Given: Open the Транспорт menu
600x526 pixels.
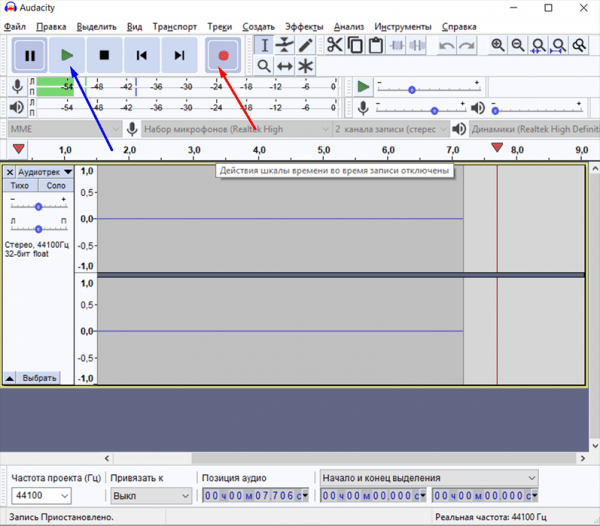Looking at the screenshot, I should coord(174,27).
